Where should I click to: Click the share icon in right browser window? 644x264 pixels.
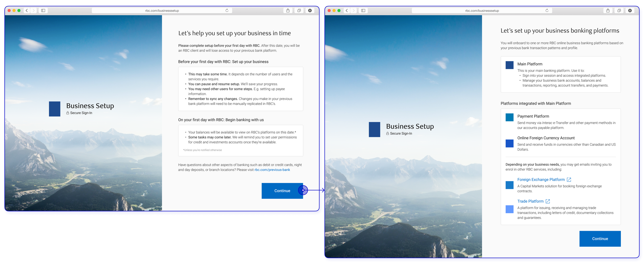click(x=608, y=11)
